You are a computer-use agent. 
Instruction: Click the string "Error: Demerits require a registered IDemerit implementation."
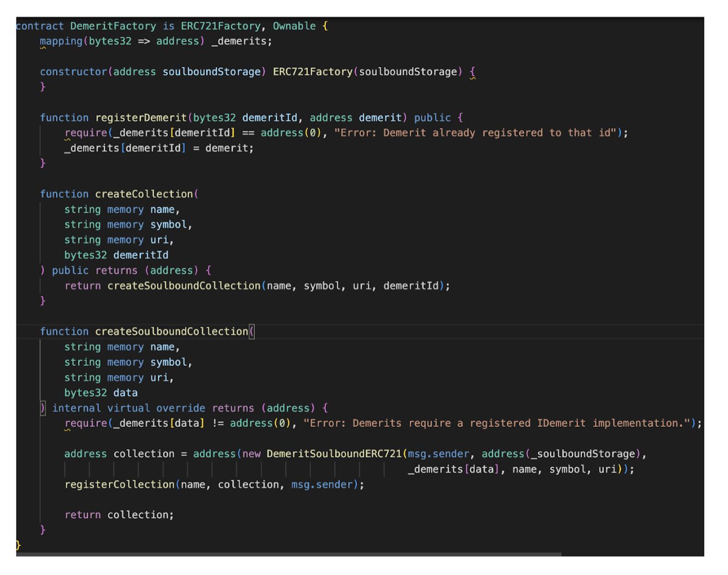click(x=498, y=423)
